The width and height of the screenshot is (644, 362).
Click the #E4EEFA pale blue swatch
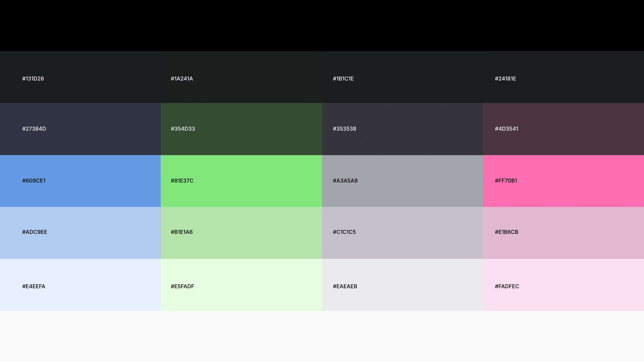pos(80,285)
